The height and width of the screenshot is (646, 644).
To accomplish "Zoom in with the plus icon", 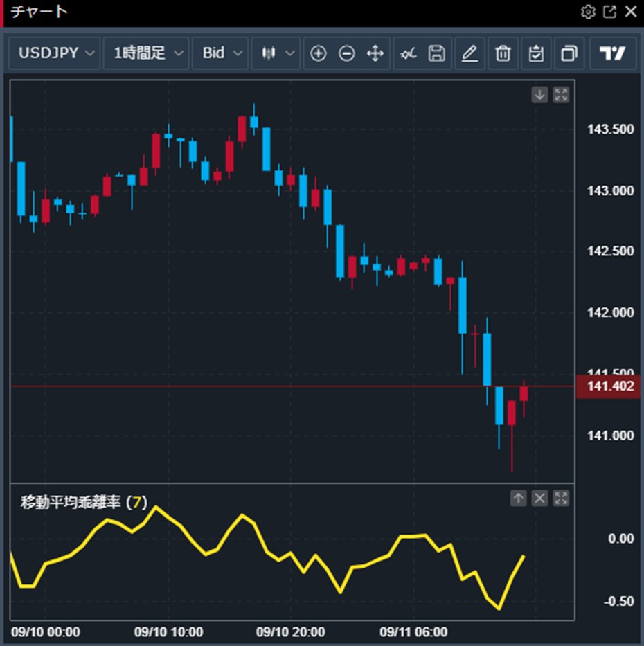I will click(x=318, y=53).
